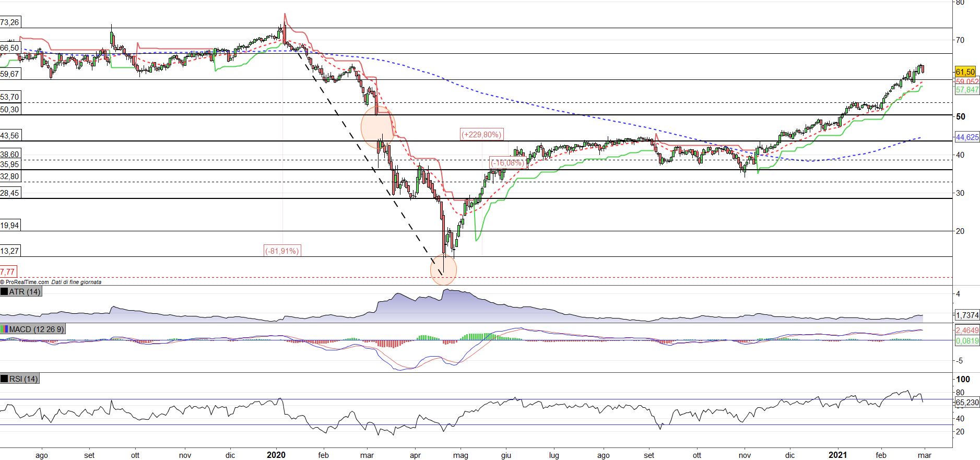980x460 pixels.
Task: Select the 35,95 horizontal level label
Action: point(10,164)
